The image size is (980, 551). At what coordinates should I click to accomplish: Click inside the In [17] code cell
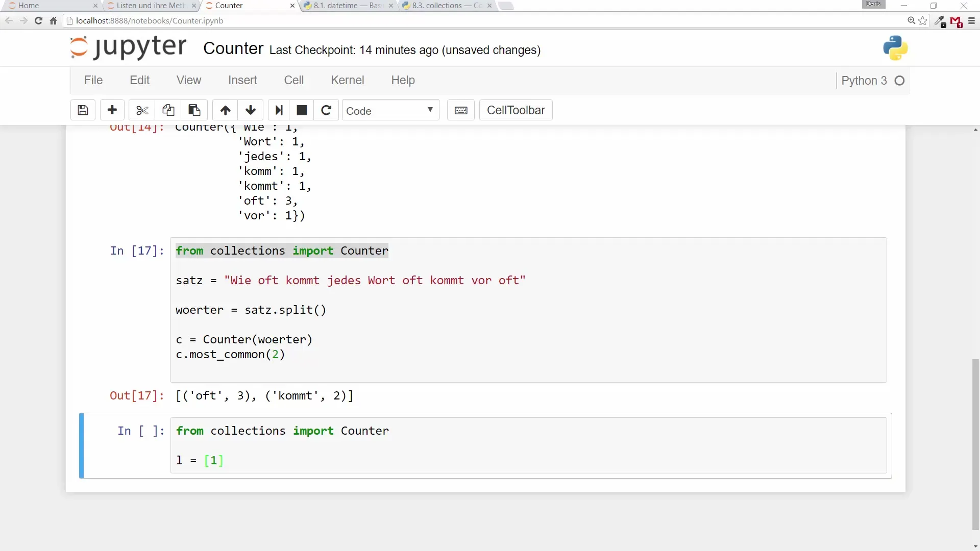click(528, 310)
